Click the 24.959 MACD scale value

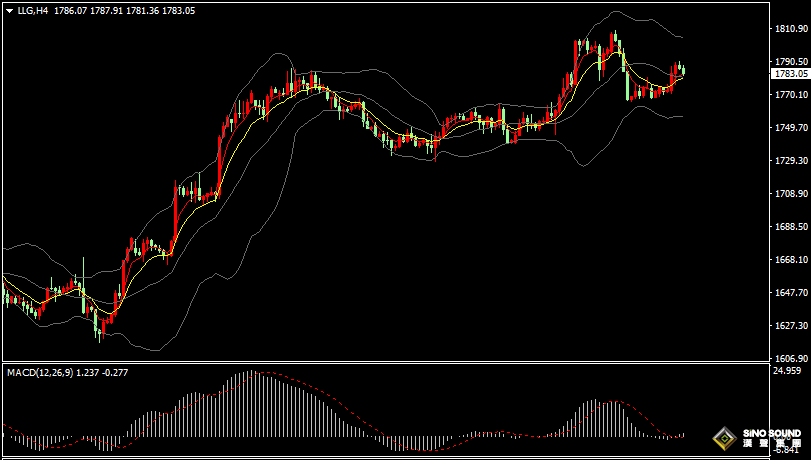pyautogui.click(x=787, y=371)
